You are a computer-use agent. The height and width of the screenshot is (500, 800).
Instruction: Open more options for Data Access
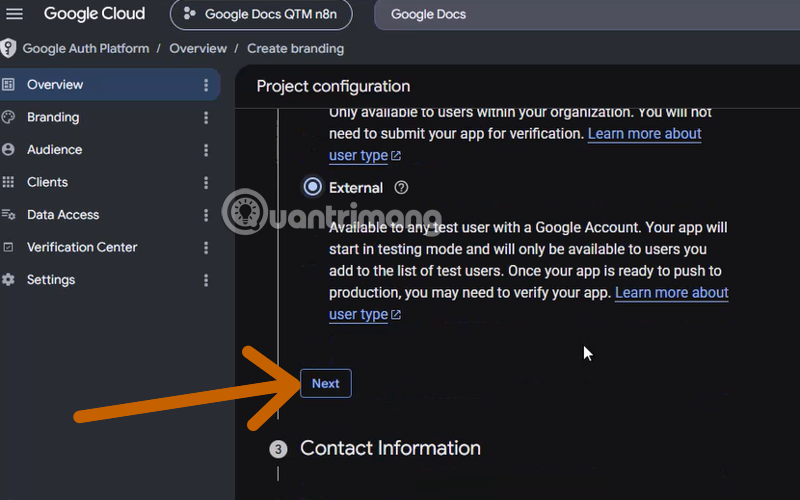coord(206,215)
